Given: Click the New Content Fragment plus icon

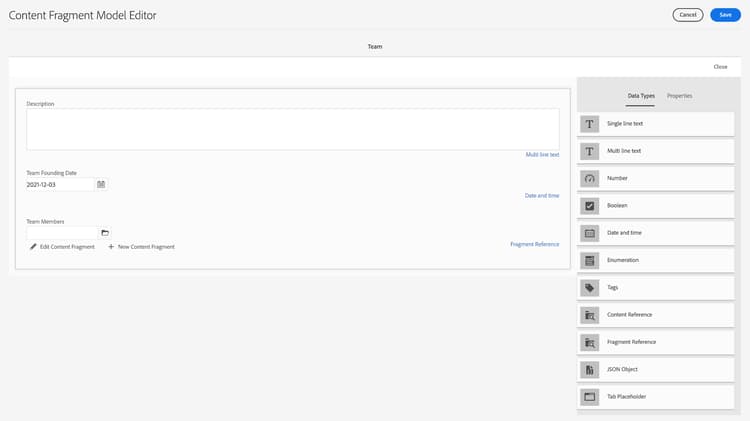Looking at the screenshot, I should (111, 247).
